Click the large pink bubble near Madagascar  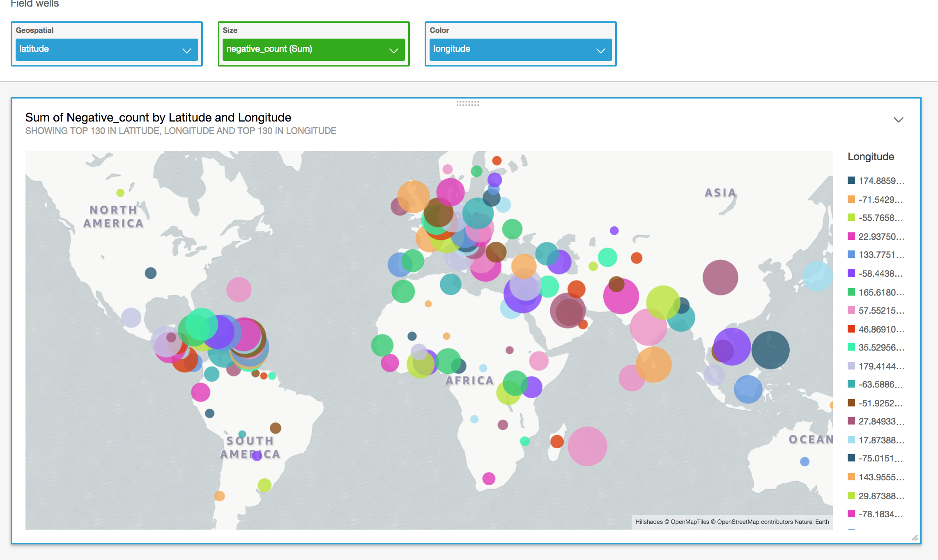[587, 446]
